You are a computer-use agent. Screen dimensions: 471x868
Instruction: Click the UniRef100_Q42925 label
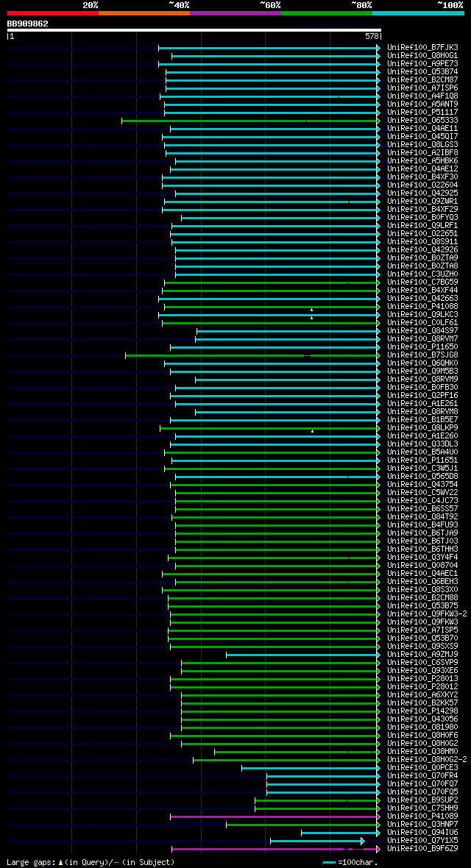click(x=422, y=193)
